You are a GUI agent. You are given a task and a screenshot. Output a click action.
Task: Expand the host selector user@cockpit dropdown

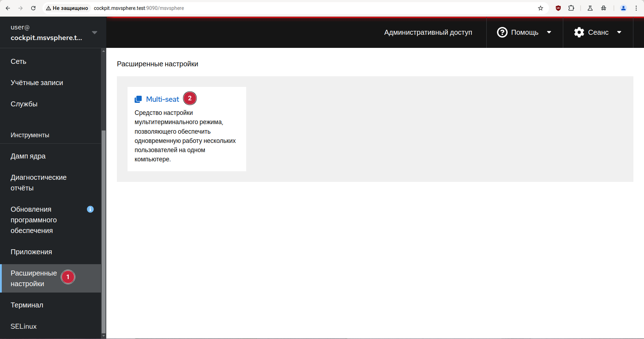[x=53, y=32]
